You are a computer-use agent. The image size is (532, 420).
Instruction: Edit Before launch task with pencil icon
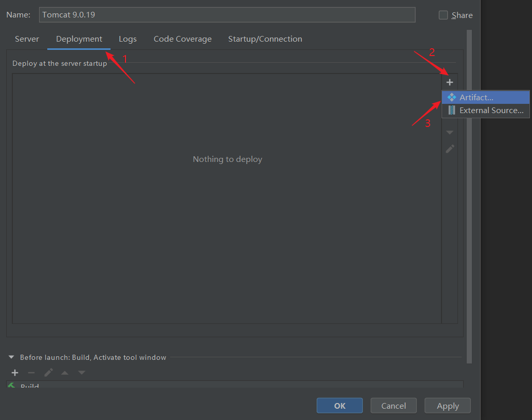pyautogui.click(x=48, y=373)
